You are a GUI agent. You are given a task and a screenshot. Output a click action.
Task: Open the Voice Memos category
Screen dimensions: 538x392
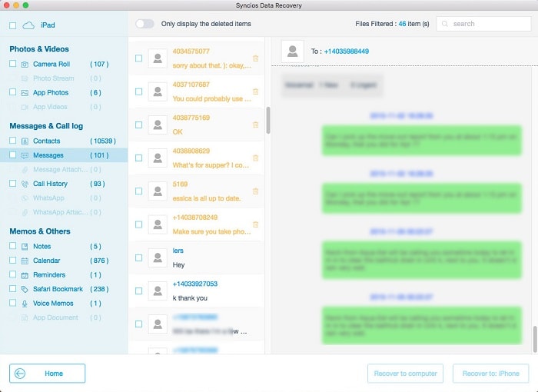(53, 304)
